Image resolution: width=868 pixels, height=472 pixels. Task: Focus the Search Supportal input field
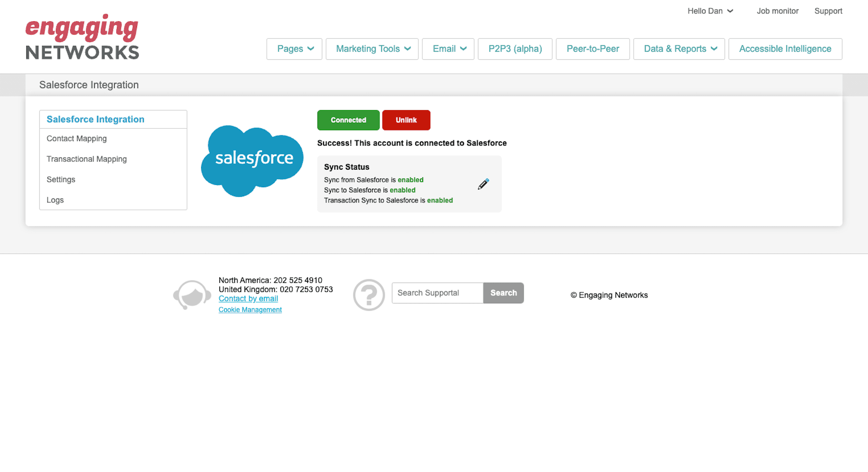coord(438,293)
